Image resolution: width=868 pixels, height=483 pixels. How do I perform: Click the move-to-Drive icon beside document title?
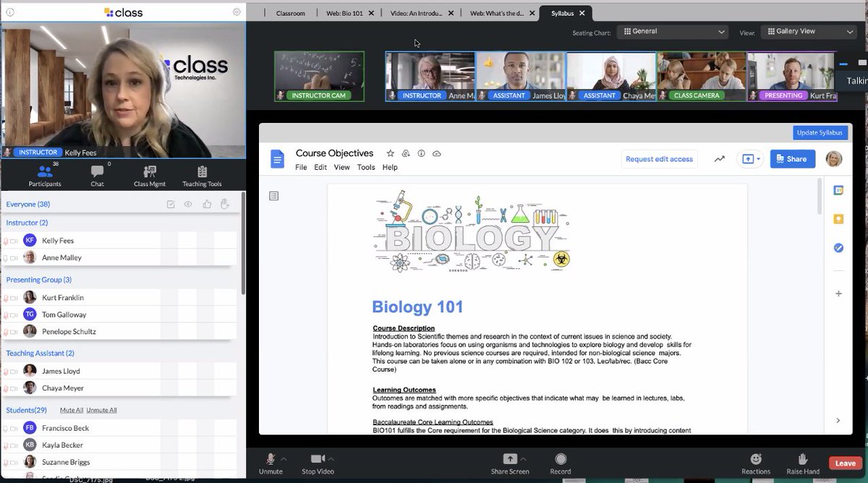pyautogui.click(x=406, y=153)
